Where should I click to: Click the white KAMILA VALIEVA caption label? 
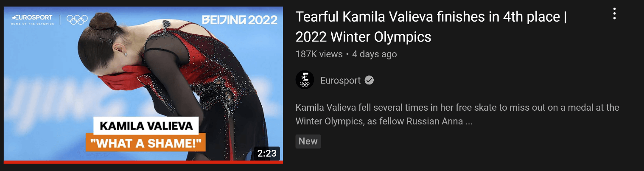coord(146,126)
